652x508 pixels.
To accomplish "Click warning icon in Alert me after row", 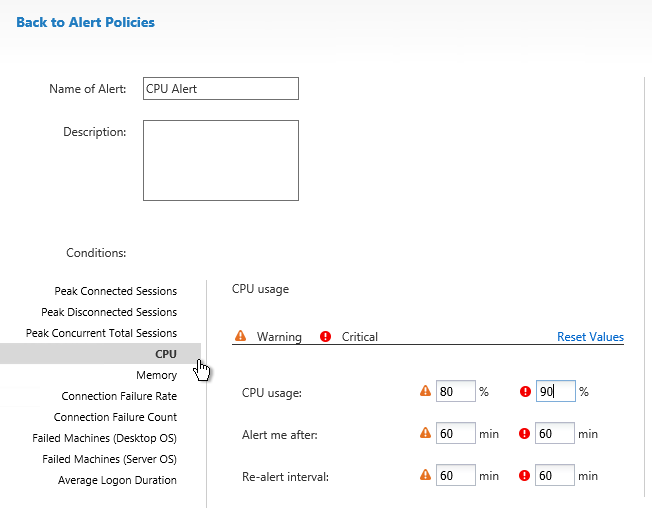I will 425,433.
